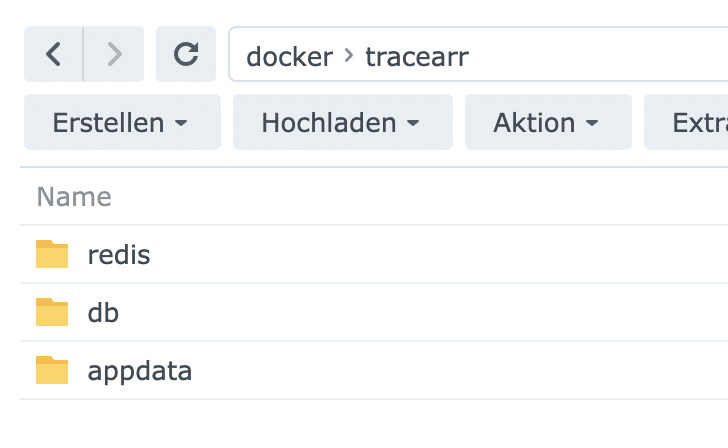Select the redis folder name
This screenshot has width=728, height=448.
pyautogui.click(x=119, y=255)
